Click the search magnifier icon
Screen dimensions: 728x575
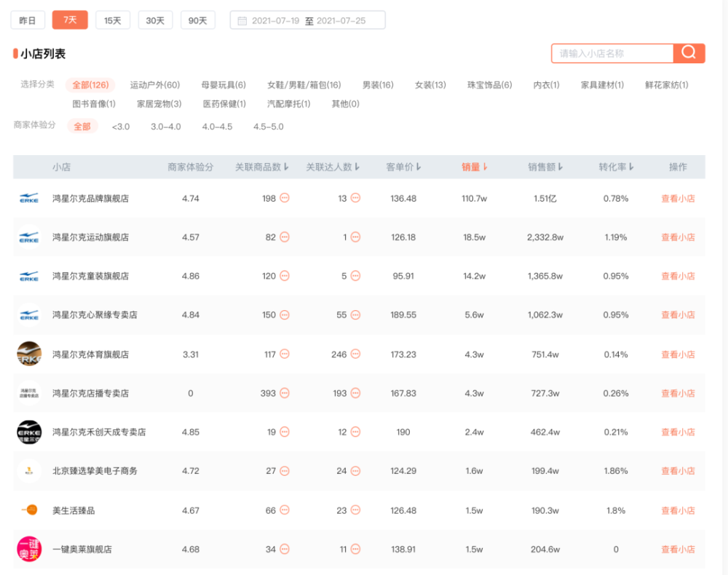689,53
